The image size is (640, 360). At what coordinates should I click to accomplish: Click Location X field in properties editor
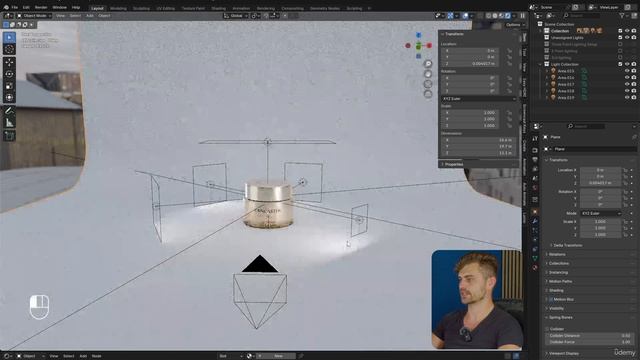600,170
